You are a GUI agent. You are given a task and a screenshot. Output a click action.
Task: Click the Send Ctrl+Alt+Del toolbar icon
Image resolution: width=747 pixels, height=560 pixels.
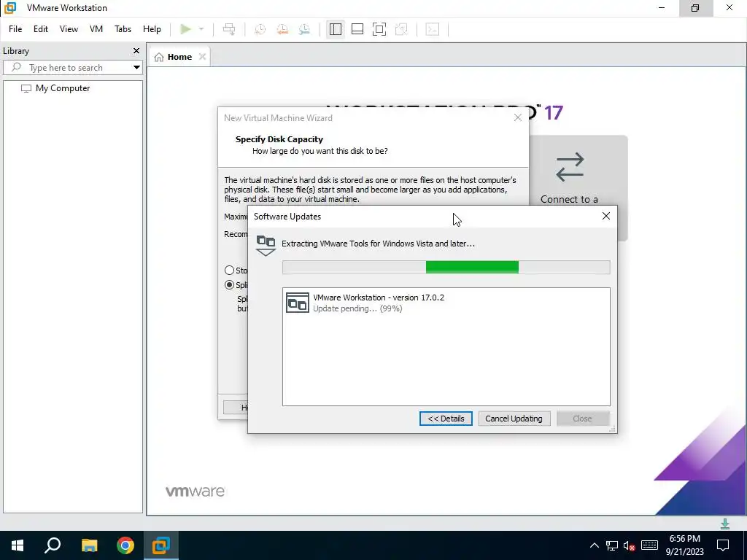tap(229, 29)
